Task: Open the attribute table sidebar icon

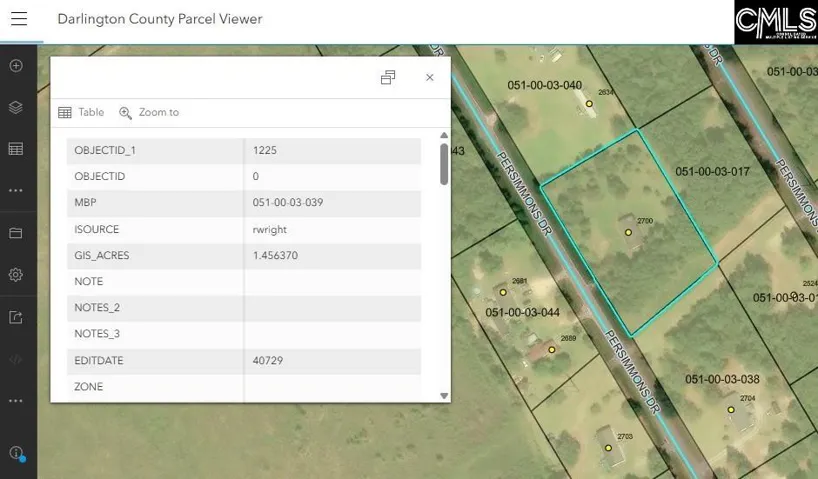Action: point(16,149)
